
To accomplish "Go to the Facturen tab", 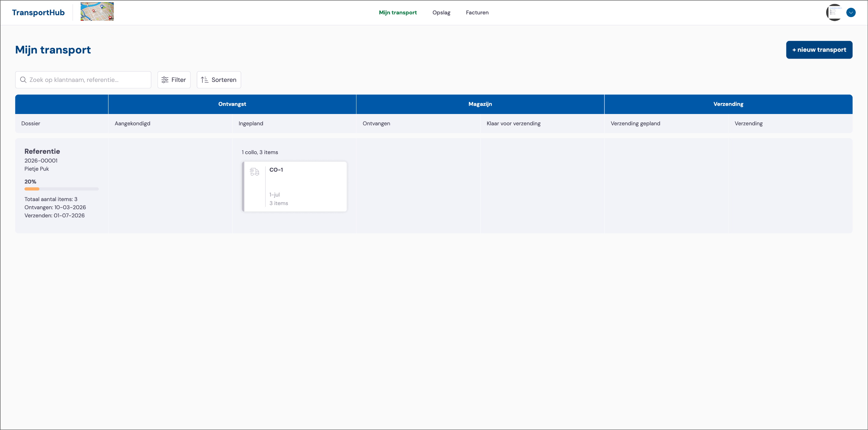I will (477, 13).
